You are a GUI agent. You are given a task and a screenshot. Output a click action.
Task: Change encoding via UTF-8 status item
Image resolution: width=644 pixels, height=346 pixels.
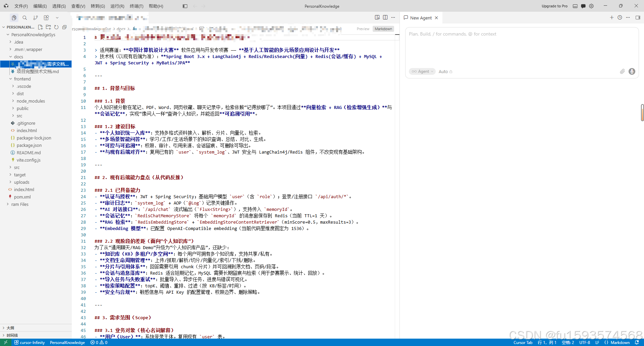coord(585,342)
